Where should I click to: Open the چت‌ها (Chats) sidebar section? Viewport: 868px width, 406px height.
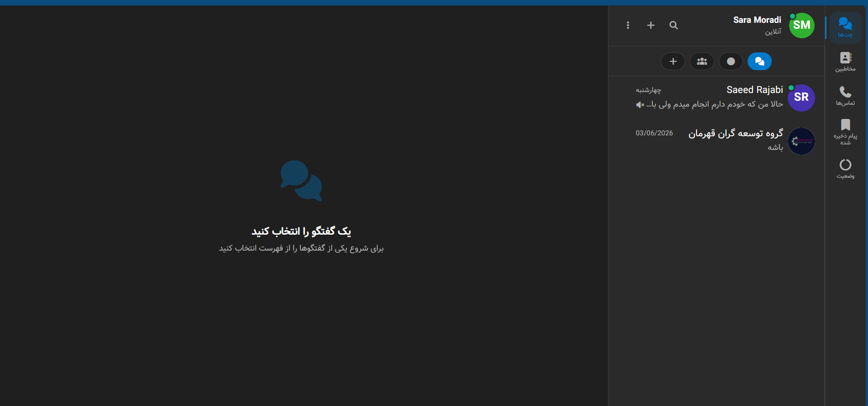tap(845, 28)
